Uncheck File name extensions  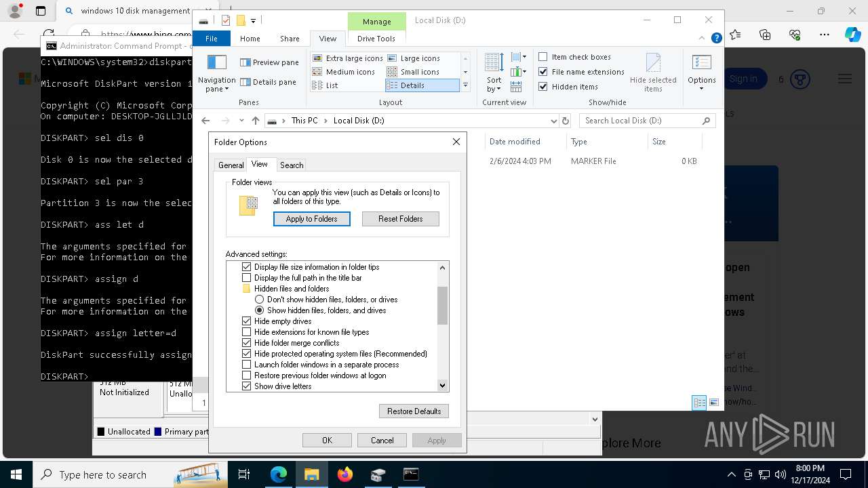pyautogui.click(x=582, y=72)
